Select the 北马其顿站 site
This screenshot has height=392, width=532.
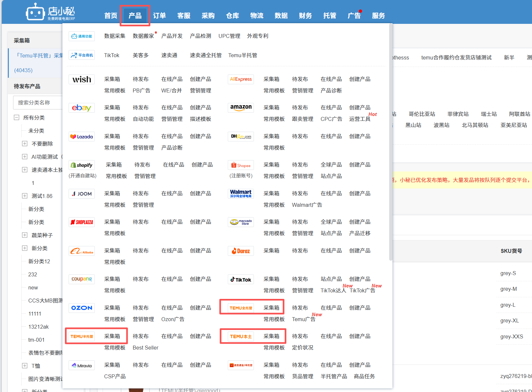475,125
